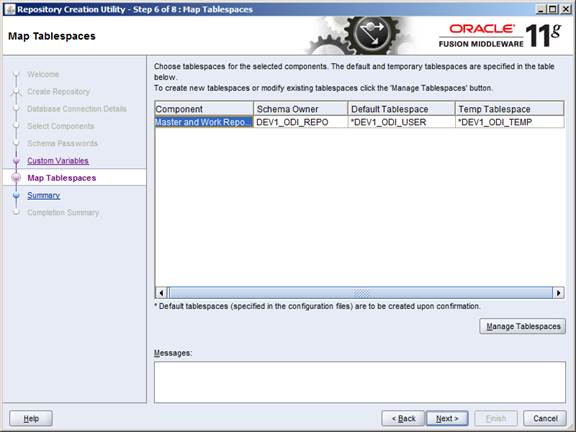Click the Custom Variables step bullet icon
Viewport: 576px width, 432px height.
coord(16,161)
